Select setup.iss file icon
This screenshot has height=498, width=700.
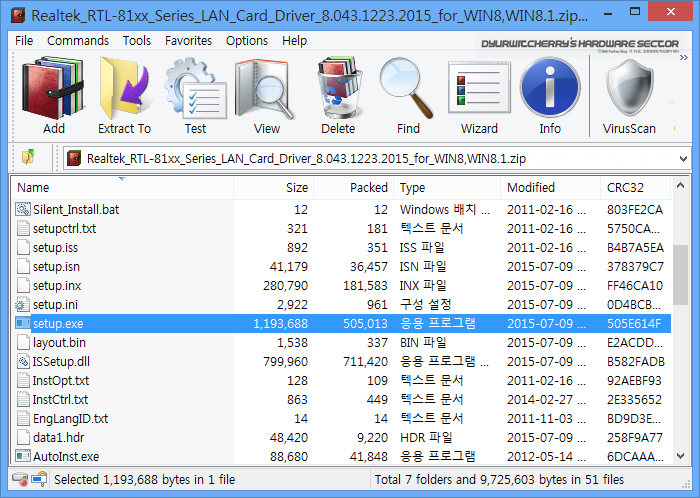23,248
